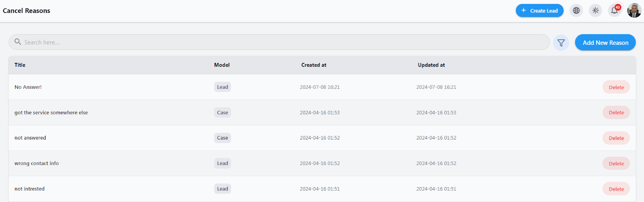Click the Title column header
644x202 pixels.
click(20, 65)
